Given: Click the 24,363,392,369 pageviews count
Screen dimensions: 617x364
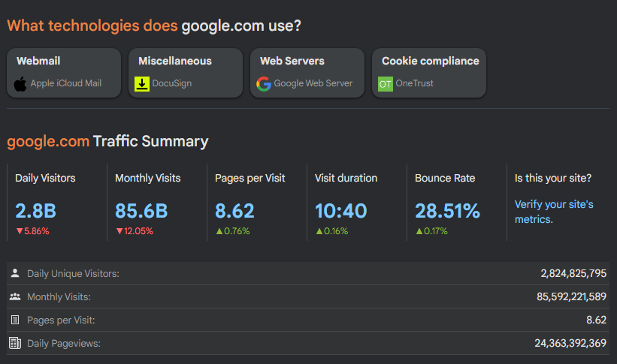Looking at the screenshot, I should (570, 343).
